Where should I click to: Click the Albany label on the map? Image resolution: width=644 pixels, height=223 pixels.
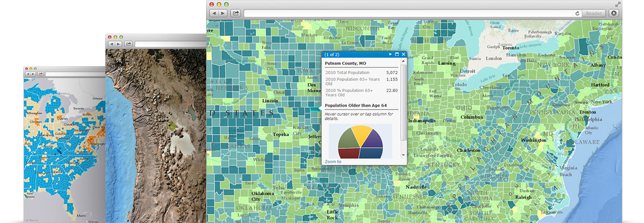pos(597,65)
